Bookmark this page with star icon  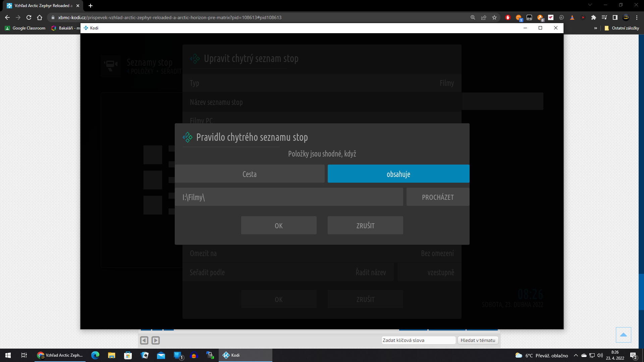coord(494,17)
